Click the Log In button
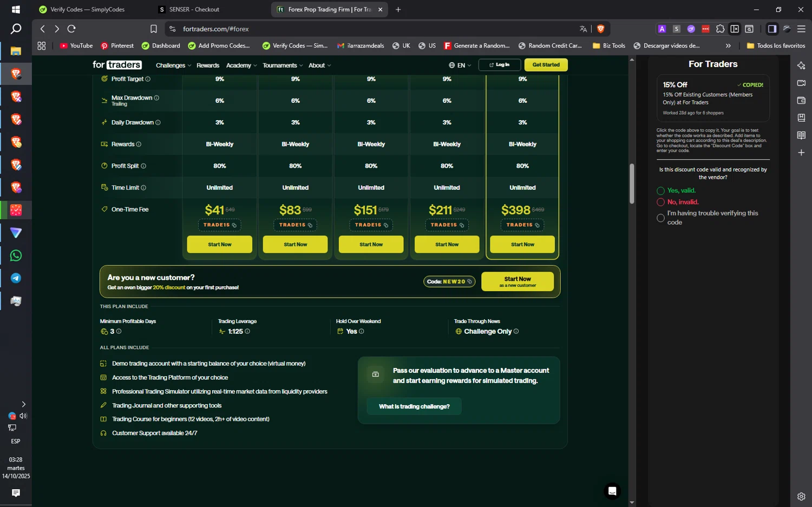 click(x=500, y=65)
